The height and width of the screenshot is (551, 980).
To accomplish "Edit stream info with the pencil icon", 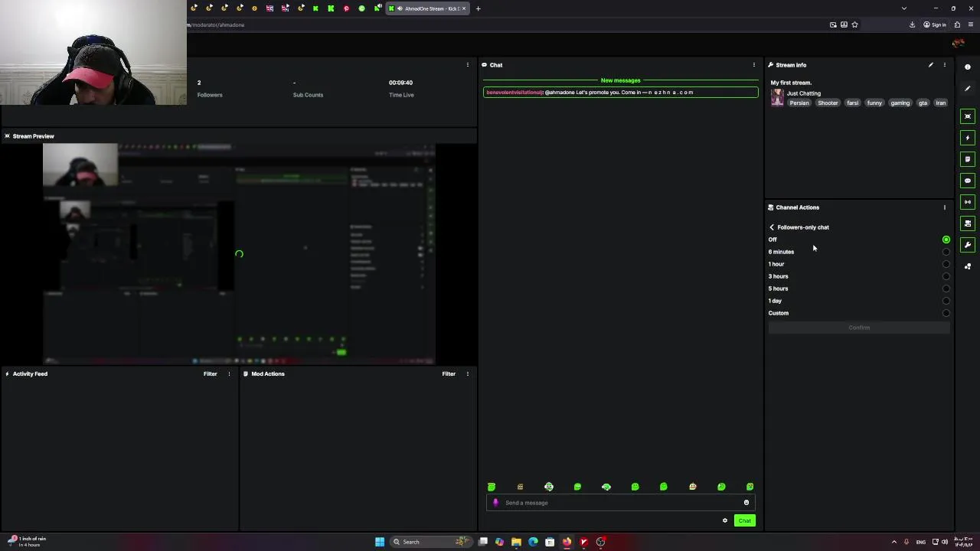I will [931, 65].
